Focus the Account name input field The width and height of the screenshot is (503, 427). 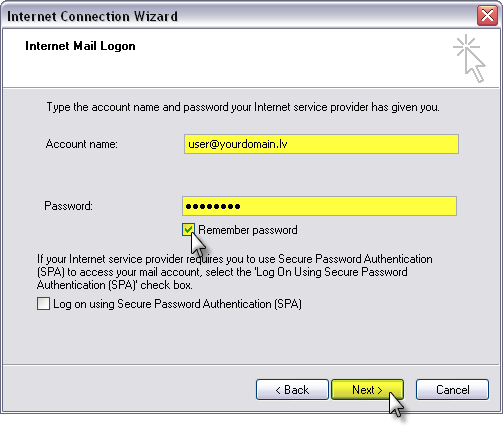click(321, 144)
